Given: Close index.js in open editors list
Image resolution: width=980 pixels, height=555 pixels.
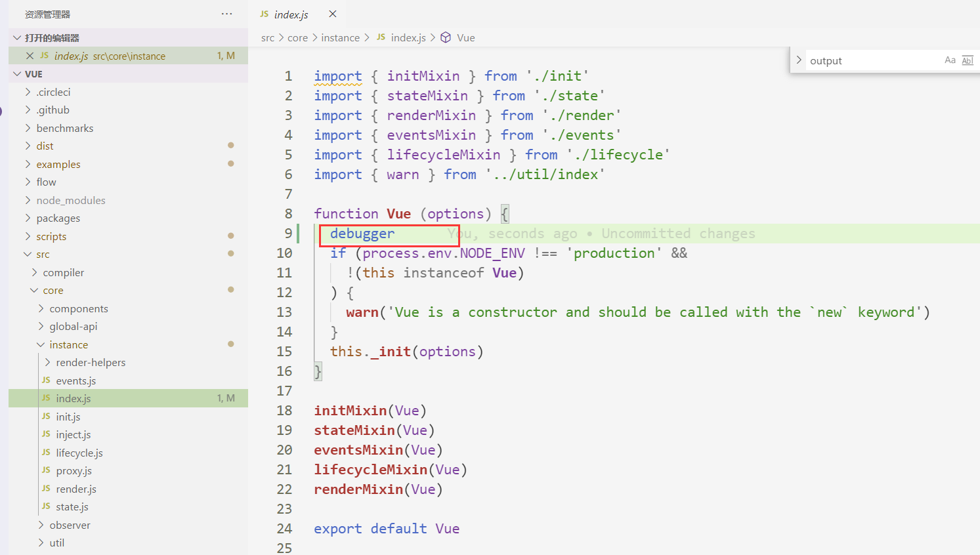Looking at the screenshot, I should point(30,56).
